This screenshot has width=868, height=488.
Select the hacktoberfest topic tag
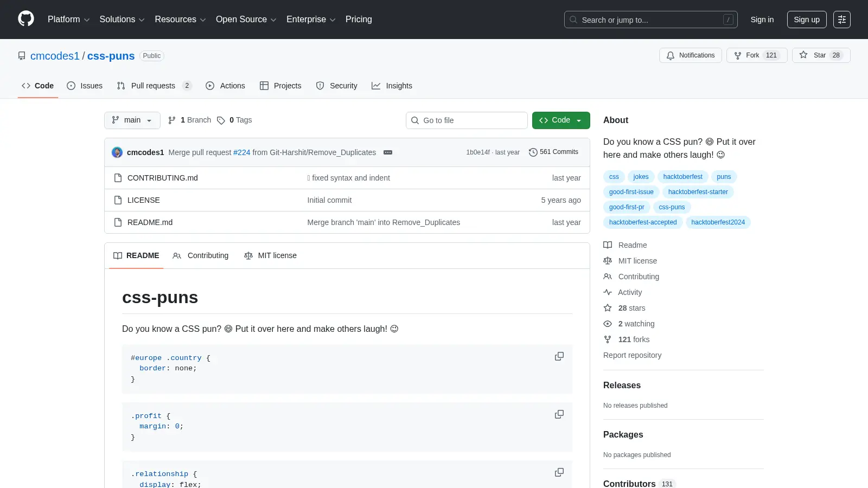pos(682,177)
